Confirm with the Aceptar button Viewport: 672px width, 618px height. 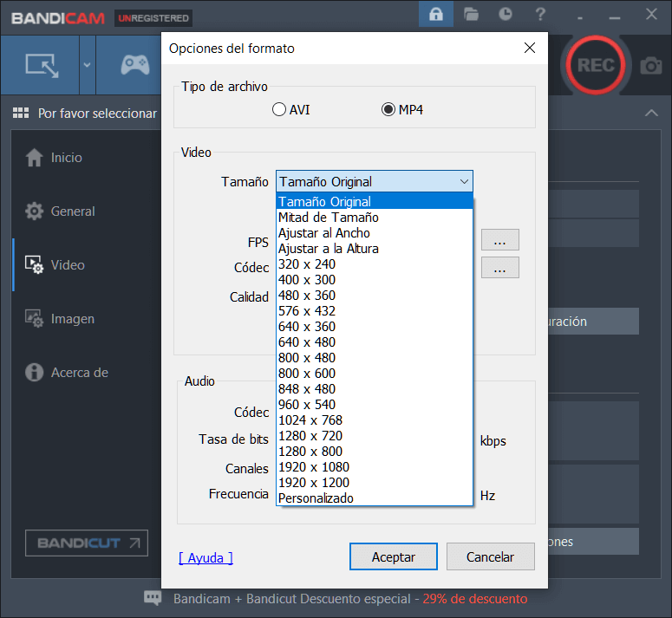pos(394,556)
